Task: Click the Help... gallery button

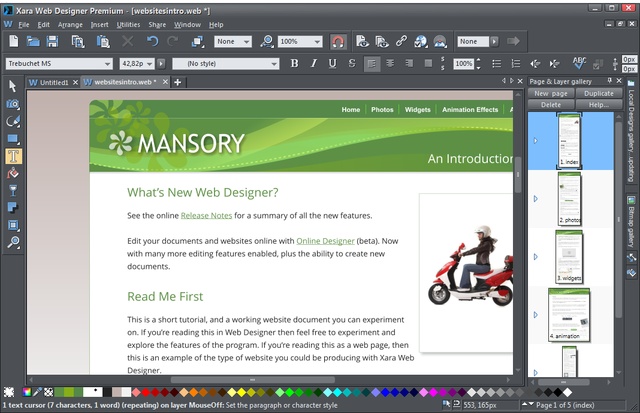Action: point(598,105)
